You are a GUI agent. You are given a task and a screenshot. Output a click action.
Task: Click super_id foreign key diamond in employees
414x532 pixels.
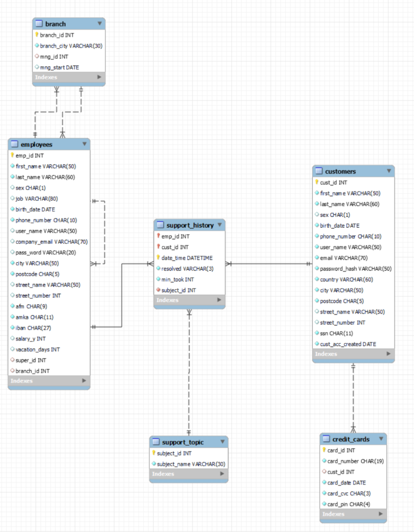12,360
